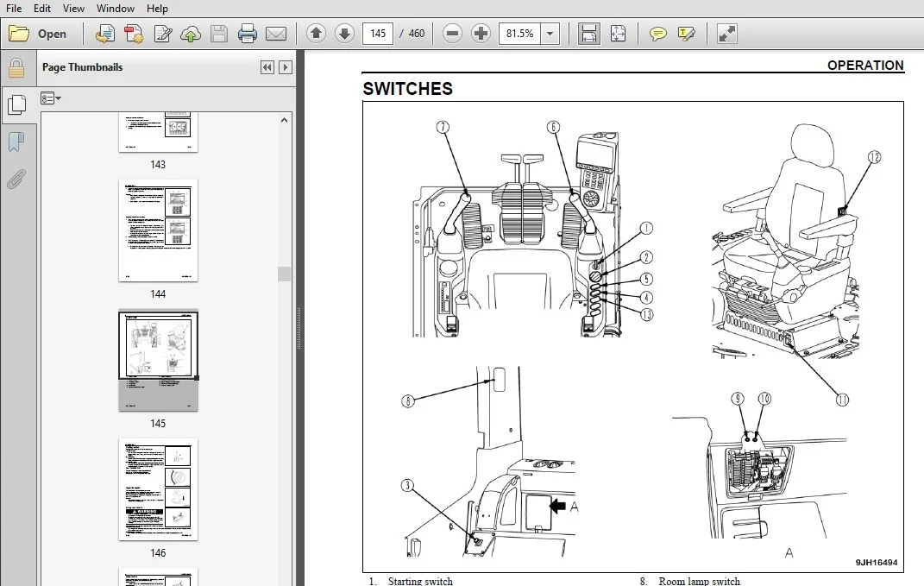Click the Page Thumbnails panel title
The image size is (924, 586).
click(x=83, y=67)
